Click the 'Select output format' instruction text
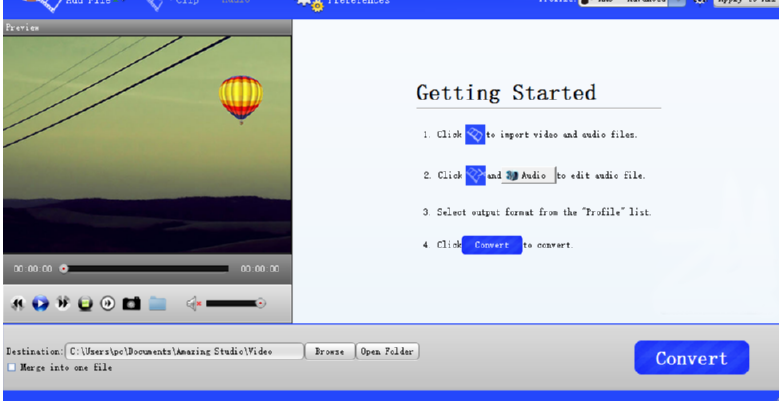The image size is (779, 401). [x=544, y=212]
